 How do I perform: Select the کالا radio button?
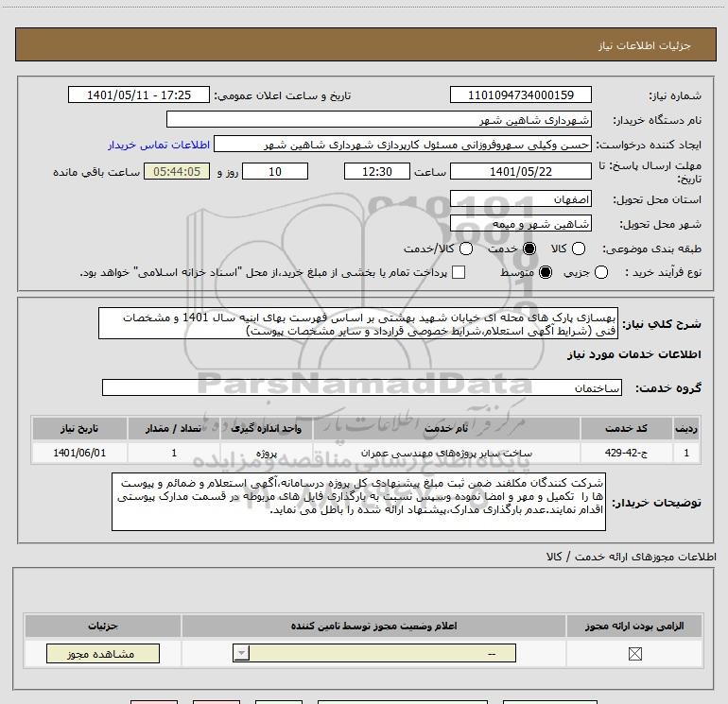(579, 249)
